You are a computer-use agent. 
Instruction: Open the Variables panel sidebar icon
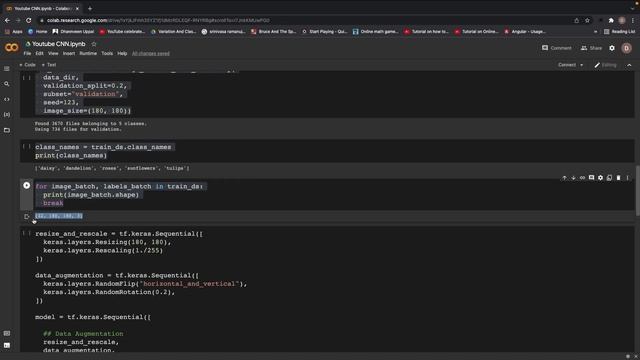tap(7, 115)
